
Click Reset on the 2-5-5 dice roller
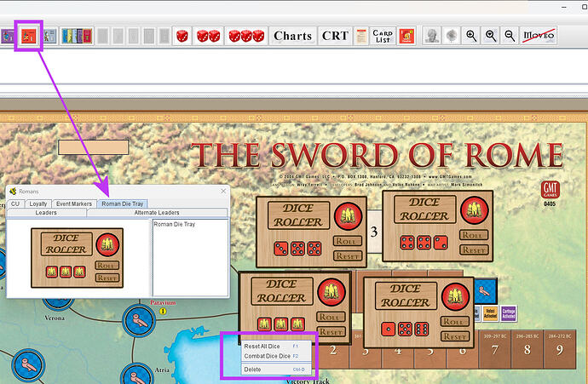(347, 256)
